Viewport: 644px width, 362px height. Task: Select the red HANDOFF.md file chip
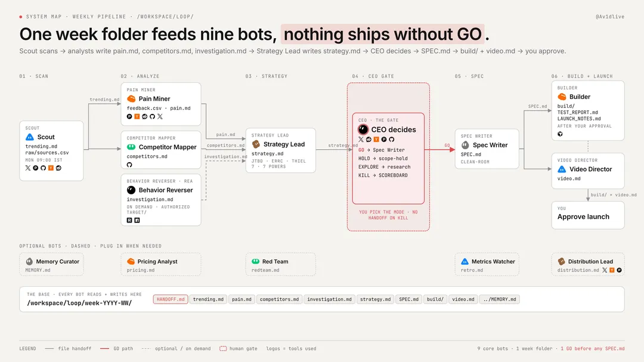[x=171, y=299]
